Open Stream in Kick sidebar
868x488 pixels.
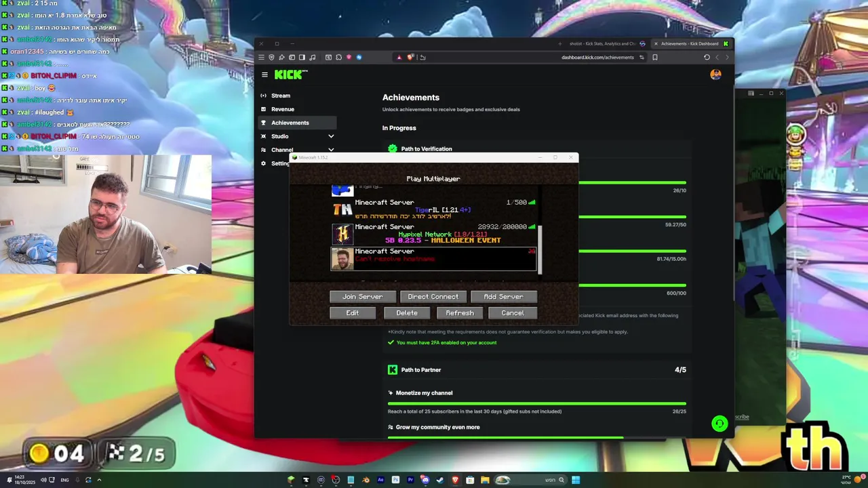[281, 96]
